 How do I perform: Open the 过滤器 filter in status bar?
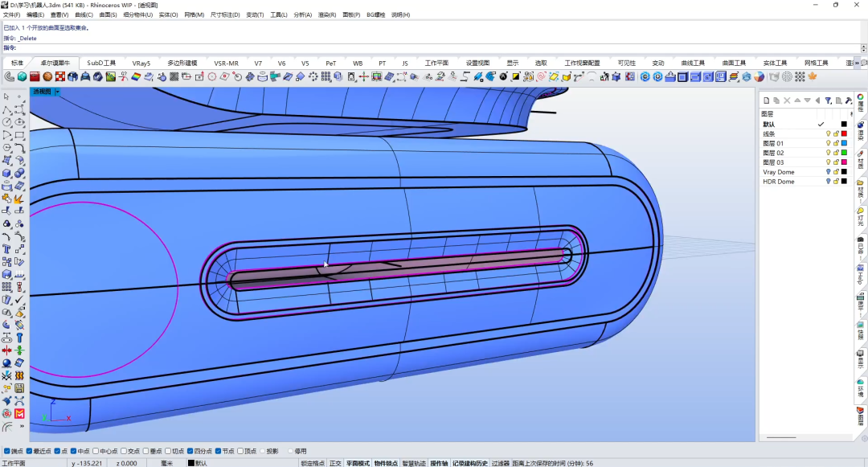tap(501, 463)
